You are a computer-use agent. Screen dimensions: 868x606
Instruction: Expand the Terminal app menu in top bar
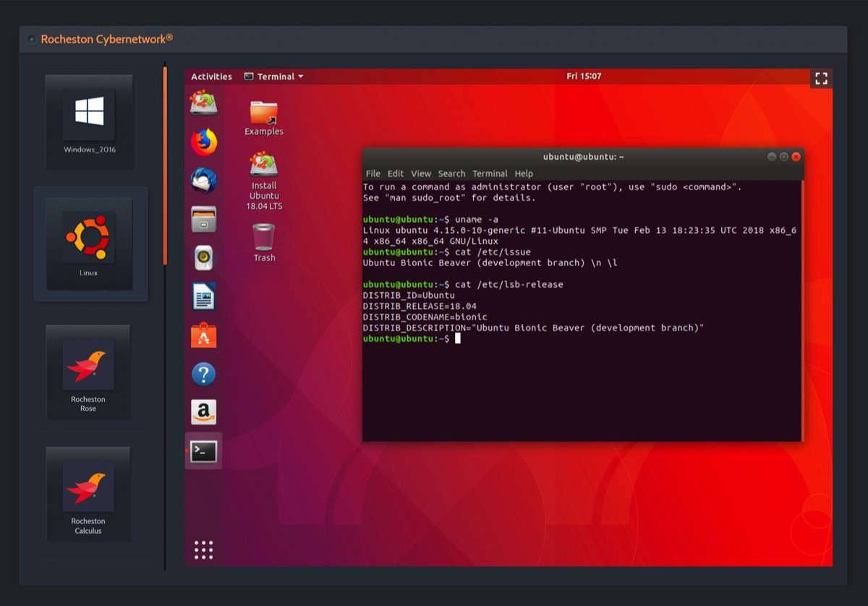click(273, 77)
